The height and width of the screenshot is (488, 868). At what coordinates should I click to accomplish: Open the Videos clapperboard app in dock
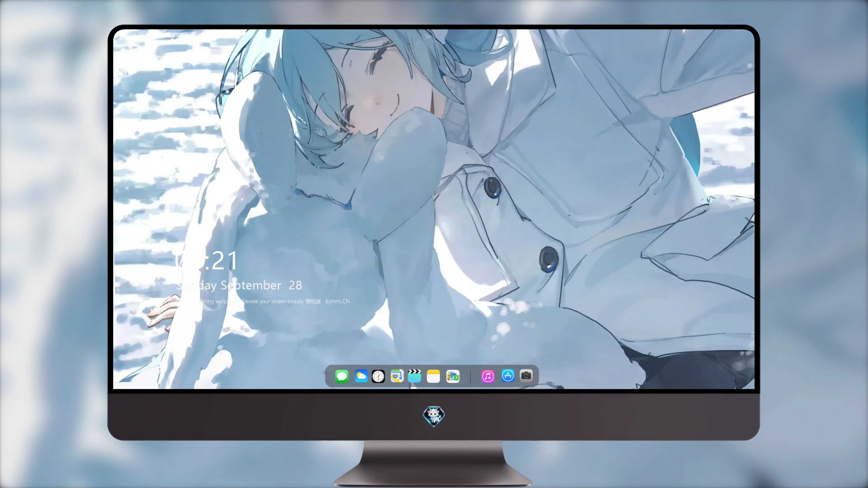415,376
